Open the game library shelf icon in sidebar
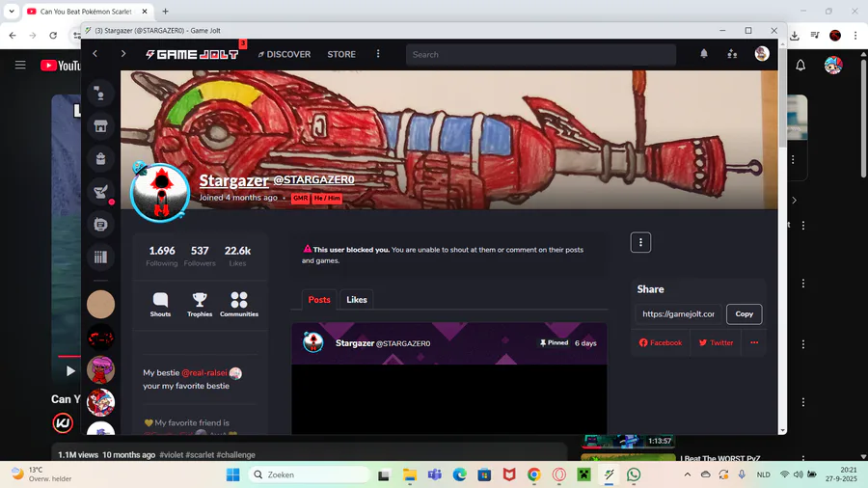Viewport: 868px width, 488px height. 100,257
